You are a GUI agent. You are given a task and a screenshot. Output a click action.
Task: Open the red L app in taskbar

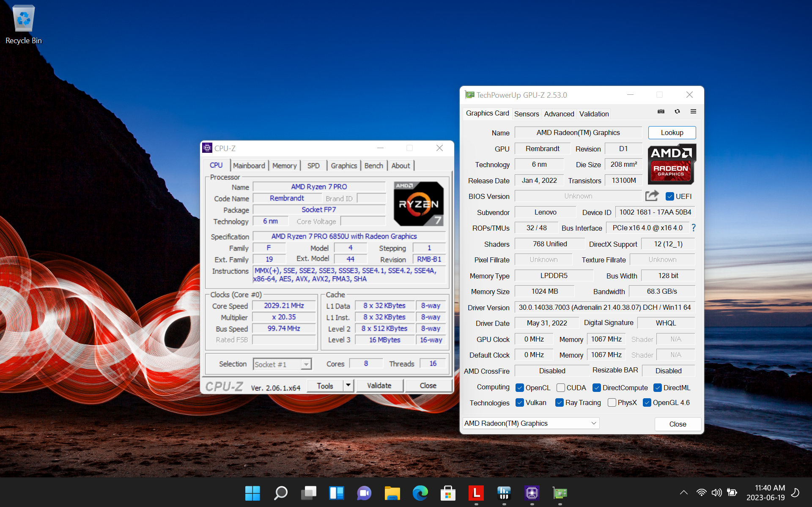click(476, 493)
